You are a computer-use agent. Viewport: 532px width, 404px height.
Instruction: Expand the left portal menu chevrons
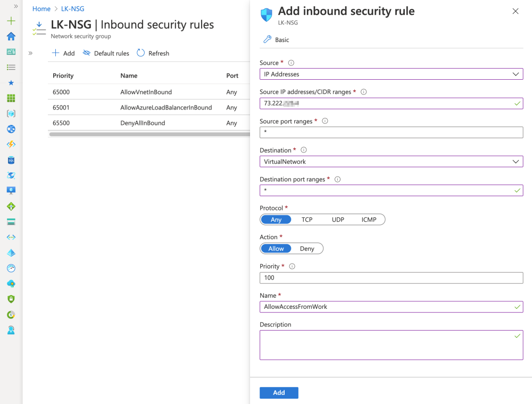pyautogui.click(x=16, y=6)
